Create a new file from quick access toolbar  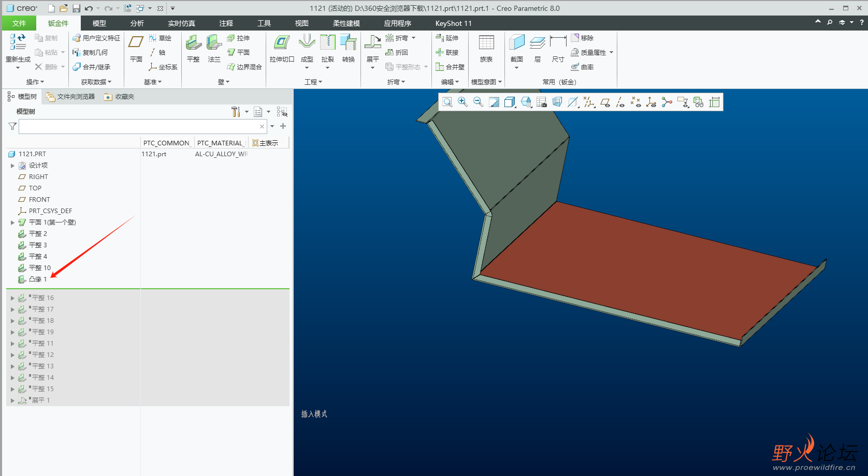pos(51,8)
